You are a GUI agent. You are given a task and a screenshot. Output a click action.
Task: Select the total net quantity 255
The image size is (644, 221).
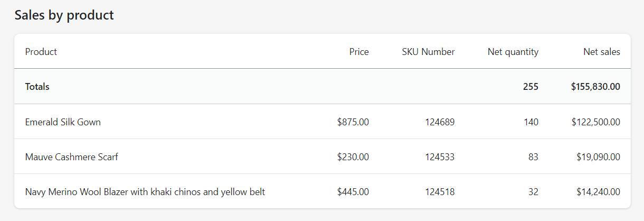point(531,87)
